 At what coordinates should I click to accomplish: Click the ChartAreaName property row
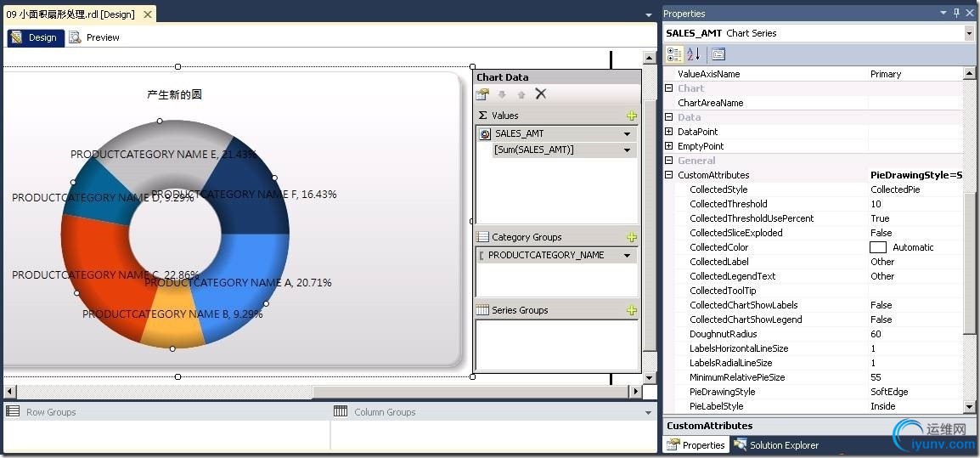tap(814, 103)
